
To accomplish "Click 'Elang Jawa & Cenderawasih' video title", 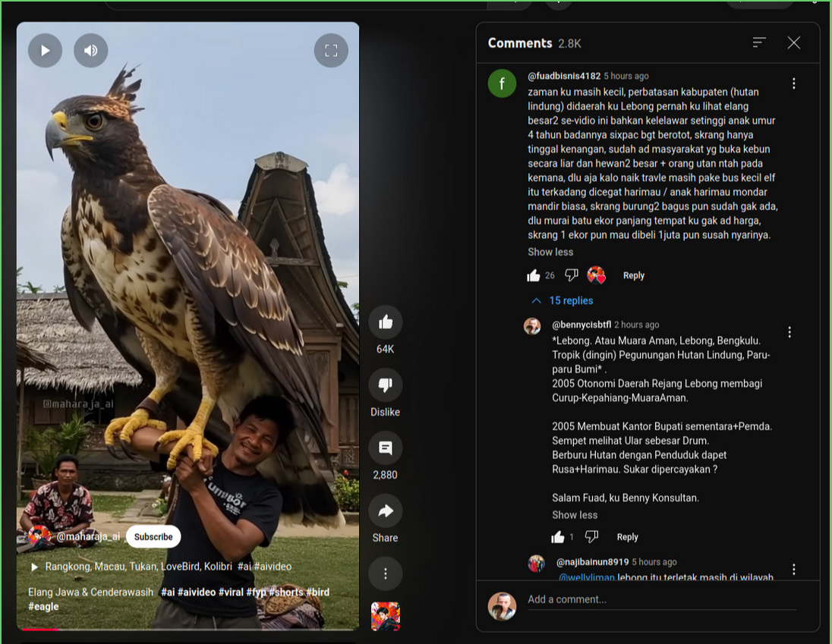I will [91, 592].
